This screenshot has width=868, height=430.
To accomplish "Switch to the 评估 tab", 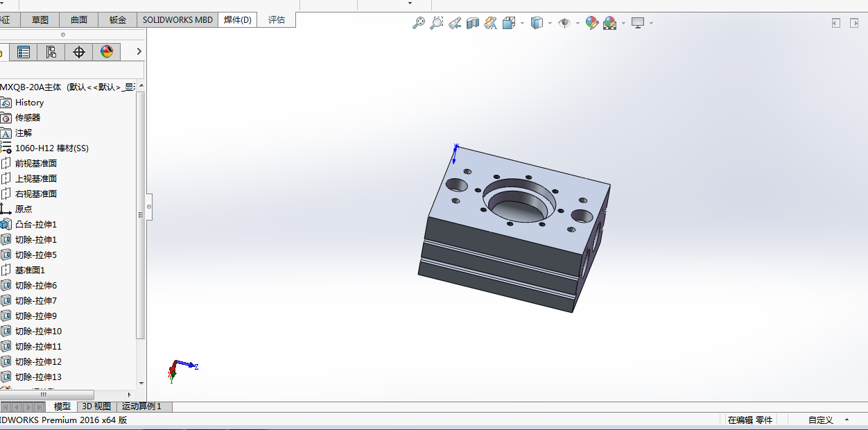I will [277, 20].
